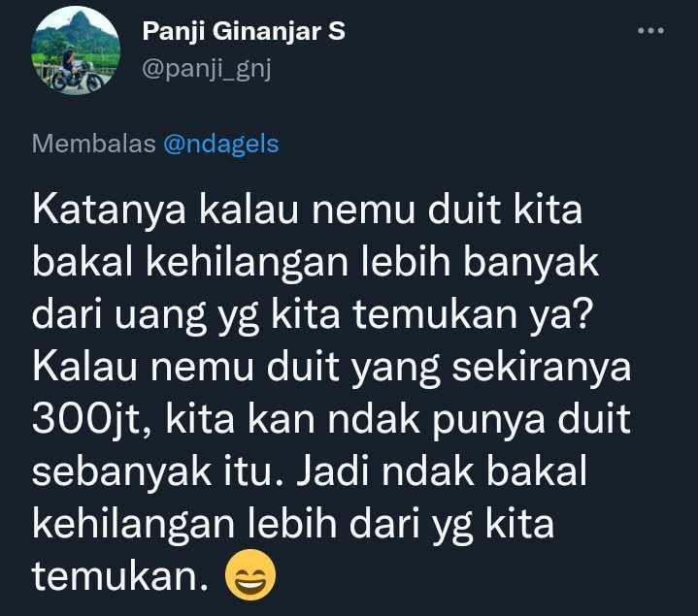This screenshot has height=616, width=698.
Task: Click the tweet line starting with Katanya
Action: pyautogui.click(x=307, y=210)
